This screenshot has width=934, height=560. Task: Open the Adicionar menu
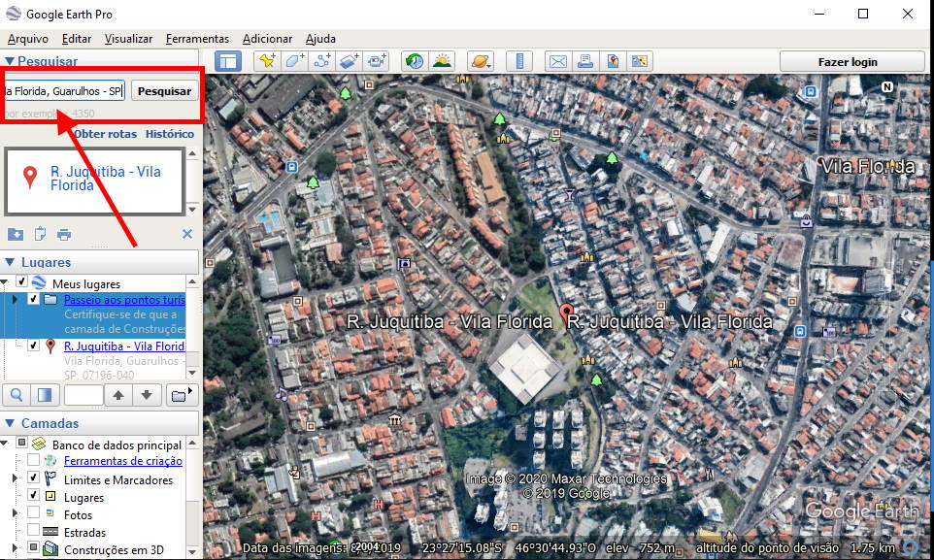pos(267,39)
